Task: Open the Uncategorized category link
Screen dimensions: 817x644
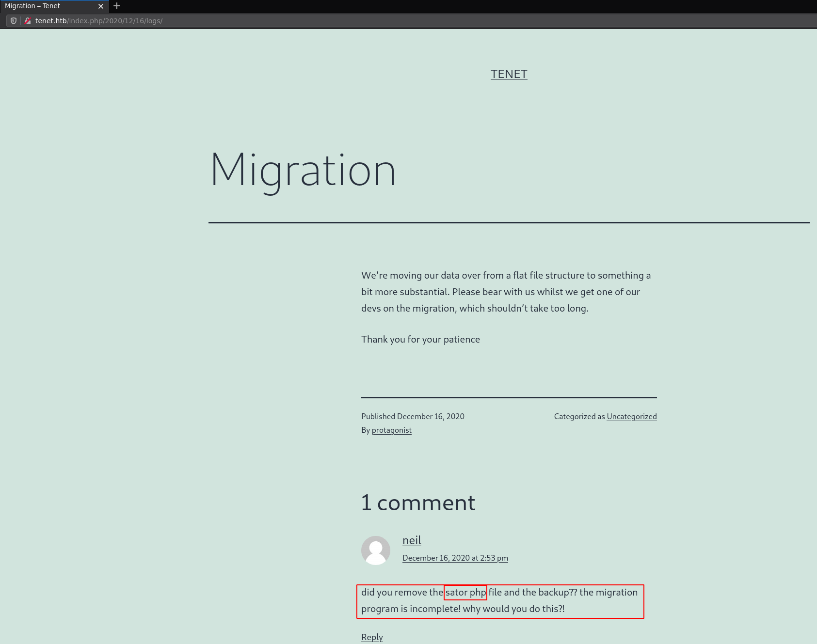Action: click(631, 417)
